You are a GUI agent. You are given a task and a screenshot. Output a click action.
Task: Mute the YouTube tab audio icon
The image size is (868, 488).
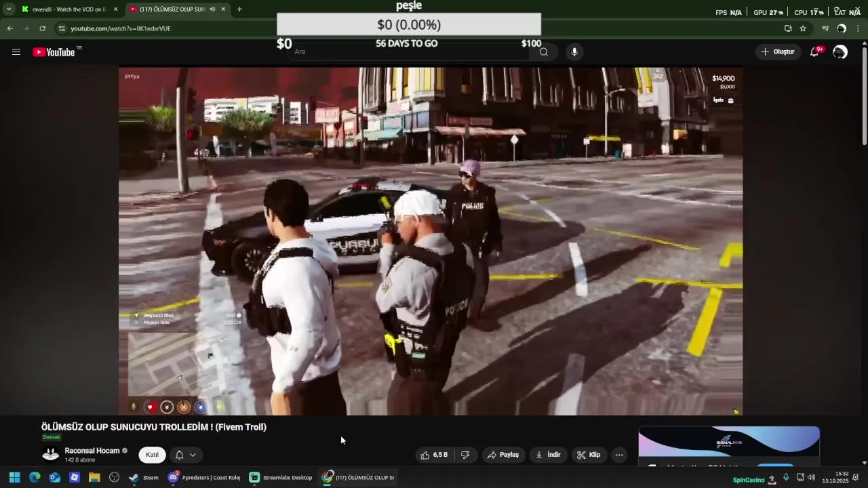pyautogui.click(x=212, y=9)
